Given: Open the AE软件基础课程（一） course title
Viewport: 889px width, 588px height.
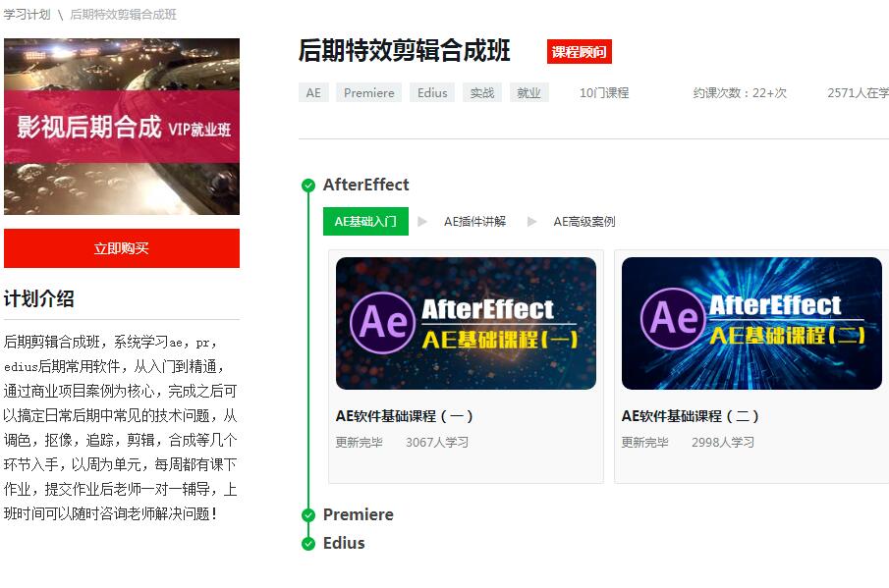Looking at the screenshot, I should 405,416.
